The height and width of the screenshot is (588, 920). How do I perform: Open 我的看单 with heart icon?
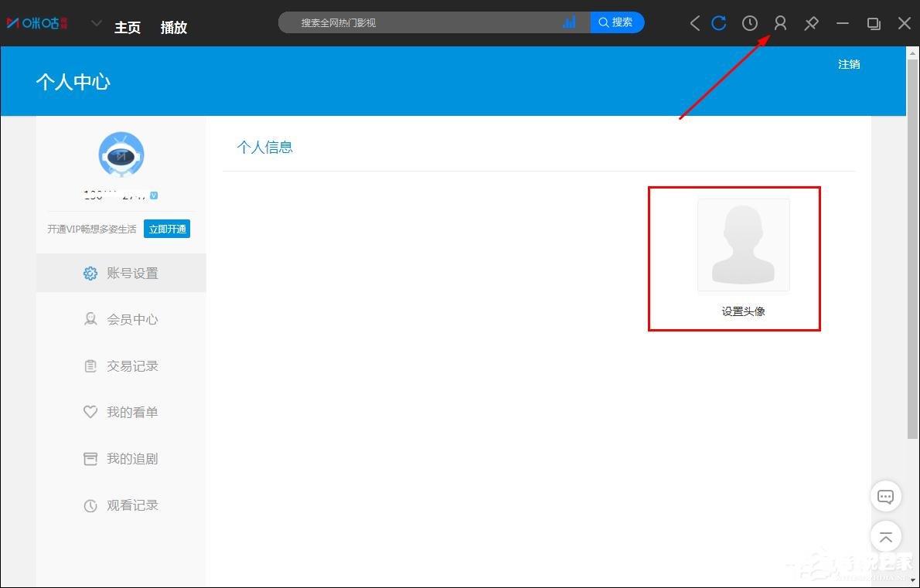point(121,412)
